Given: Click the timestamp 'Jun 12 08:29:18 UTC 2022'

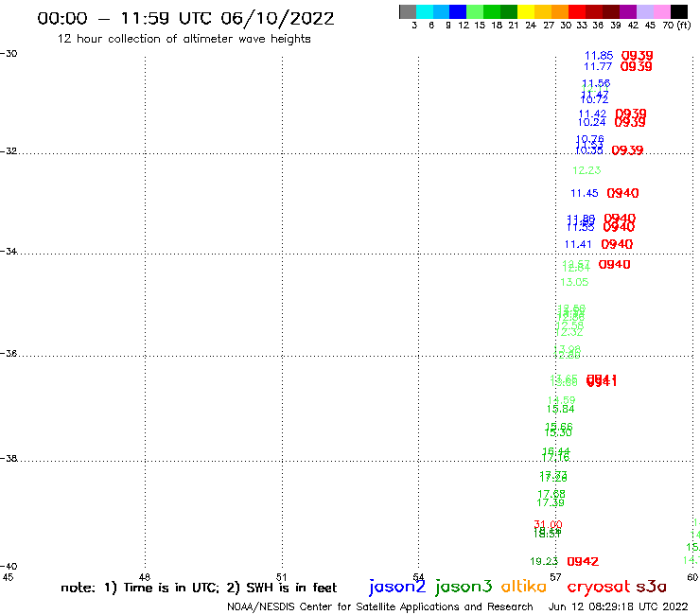Looking at the screenshot, I should 619,606.
